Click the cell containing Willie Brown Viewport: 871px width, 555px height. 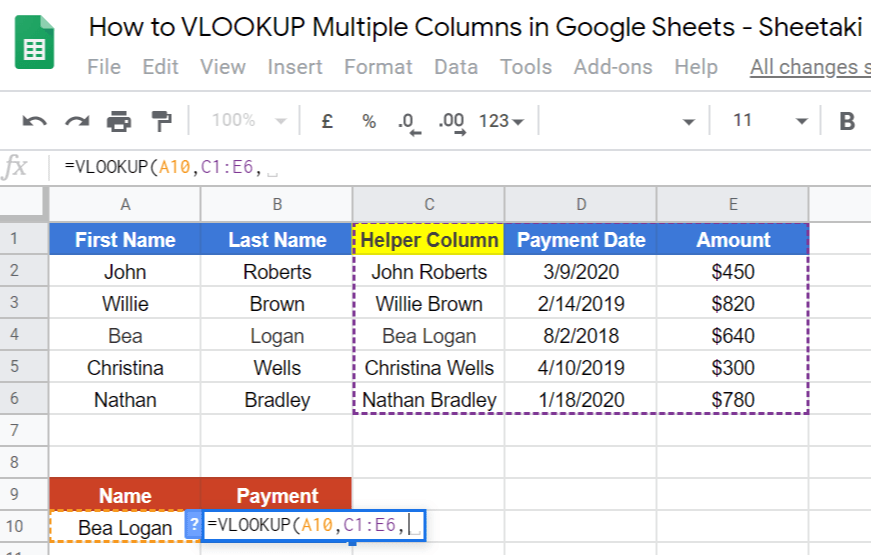pyautogui.click(x=429, y=304)
